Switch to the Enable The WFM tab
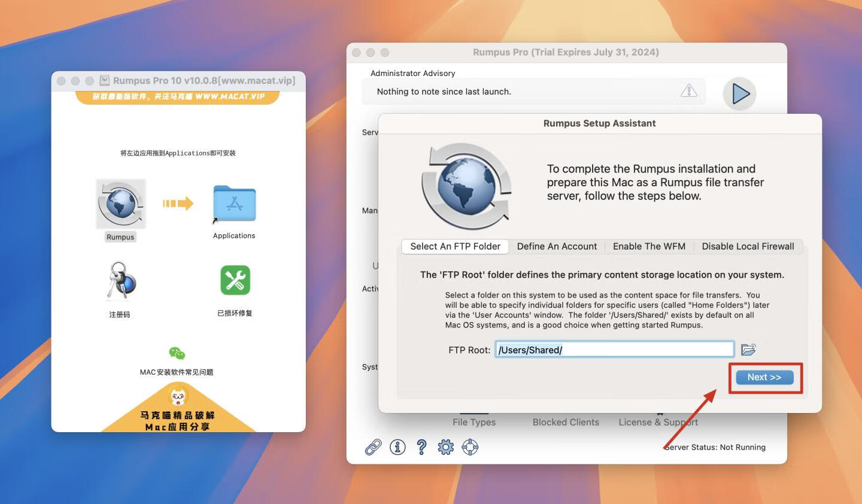 click(649, 246)
